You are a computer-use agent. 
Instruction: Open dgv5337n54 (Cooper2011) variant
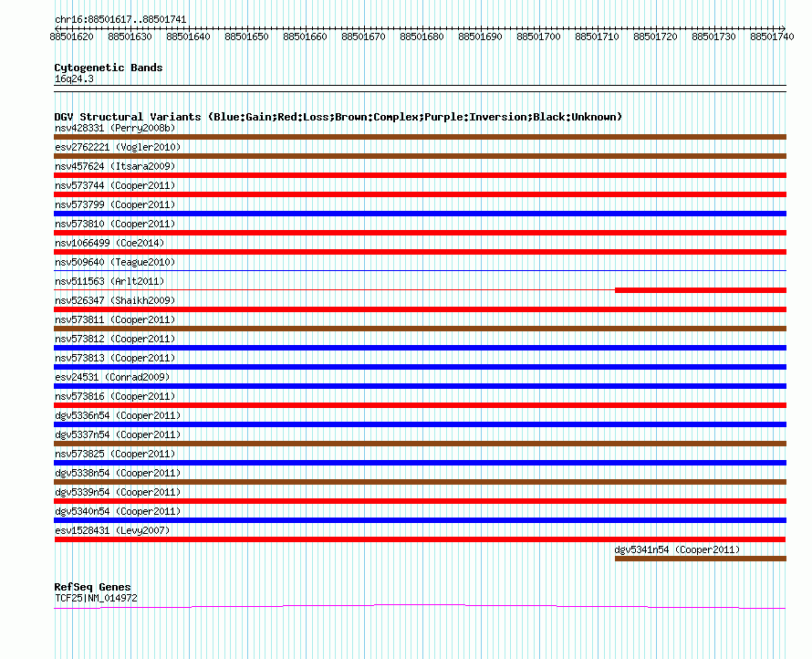coord(118,434)
